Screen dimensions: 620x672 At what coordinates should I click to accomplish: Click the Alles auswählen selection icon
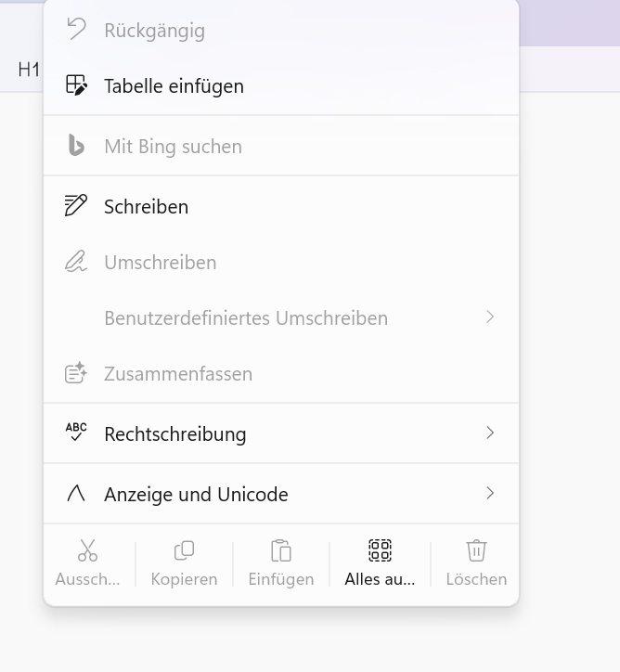380,550
